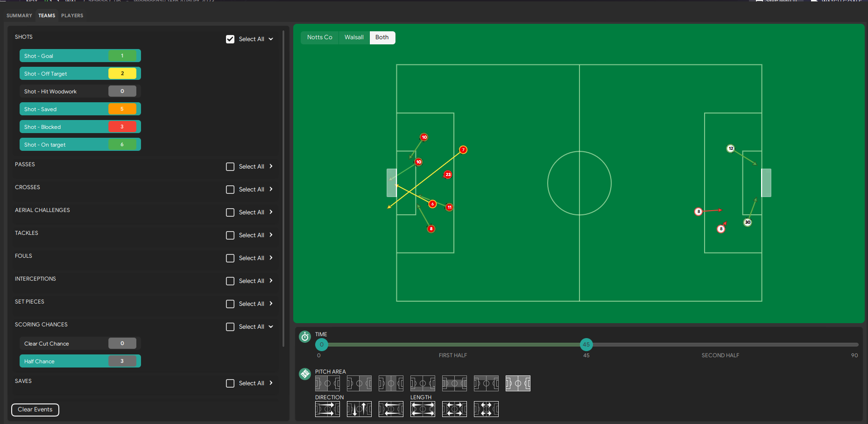Click player 6 shot marker on pitch

(432, 204)
